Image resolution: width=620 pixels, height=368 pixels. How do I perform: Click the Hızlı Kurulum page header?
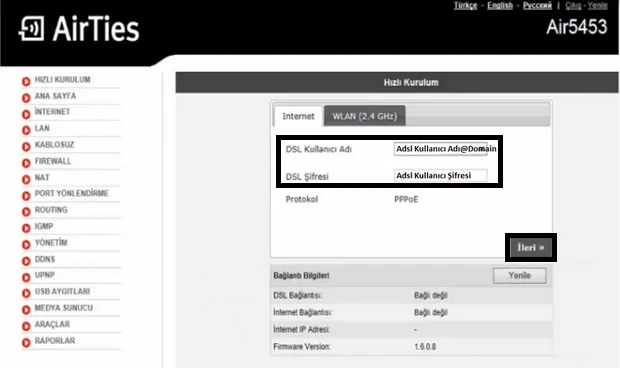(411, 83)
